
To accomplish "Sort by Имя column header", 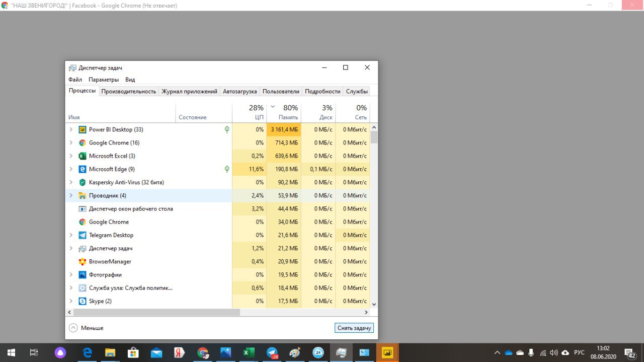I will (x=120, y=112).
